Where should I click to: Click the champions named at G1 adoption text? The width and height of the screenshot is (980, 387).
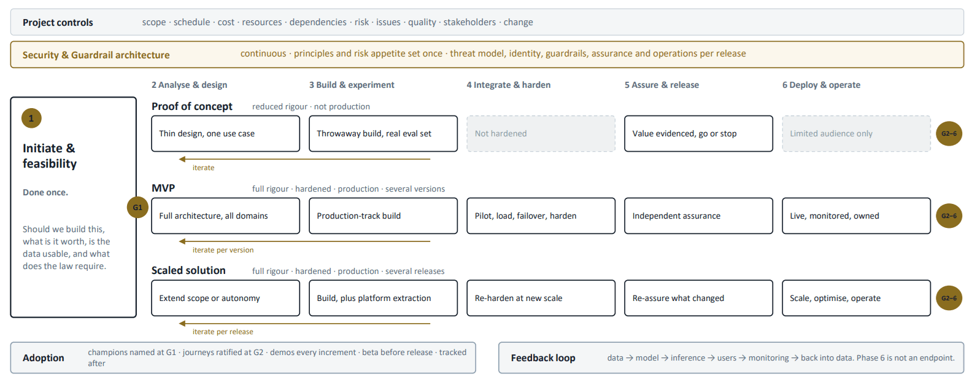click(x=277, y=358)
